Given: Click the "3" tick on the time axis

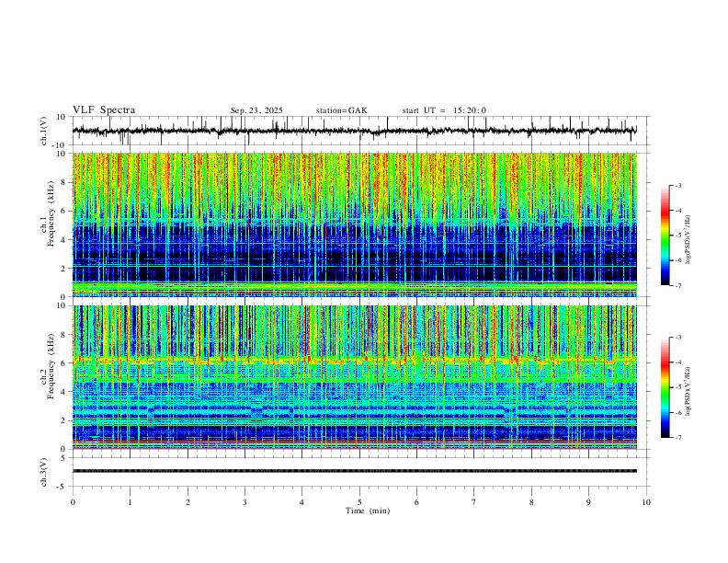Looking at the screenshot, I should (x=245, y=502).
